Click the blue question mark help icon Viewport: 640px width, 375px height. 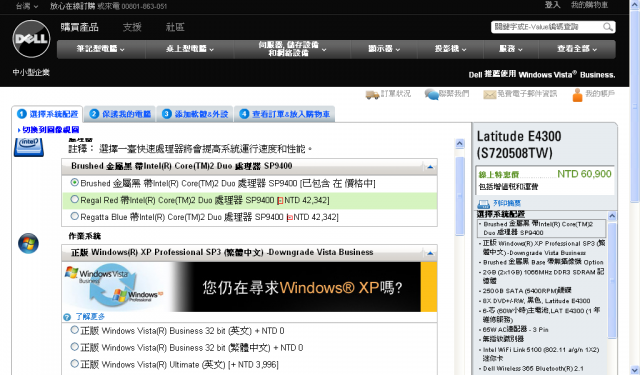click(x=67, y=317)
